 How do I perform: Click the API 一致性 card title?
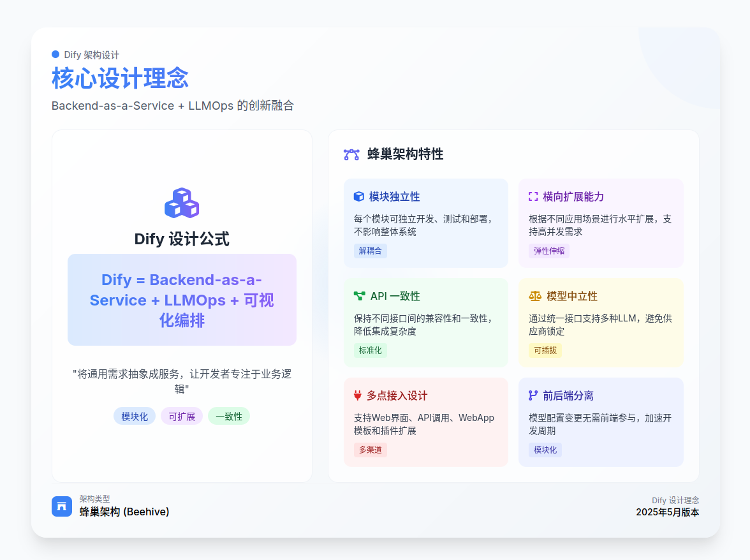pyautogui.click(x=395, y=296)
